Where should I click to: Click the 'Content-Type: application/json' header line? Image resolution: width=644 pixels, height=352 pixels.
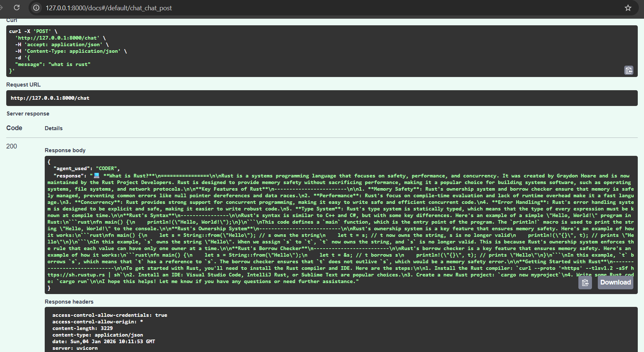pyautogui.click(x=71, y=51)
